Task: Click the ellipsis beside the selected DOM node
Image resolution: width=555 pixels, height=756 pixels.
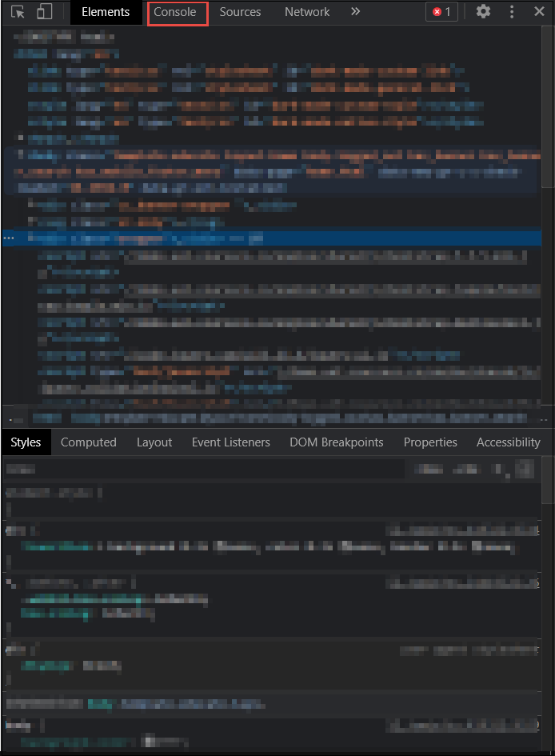Action: (9, 238)
